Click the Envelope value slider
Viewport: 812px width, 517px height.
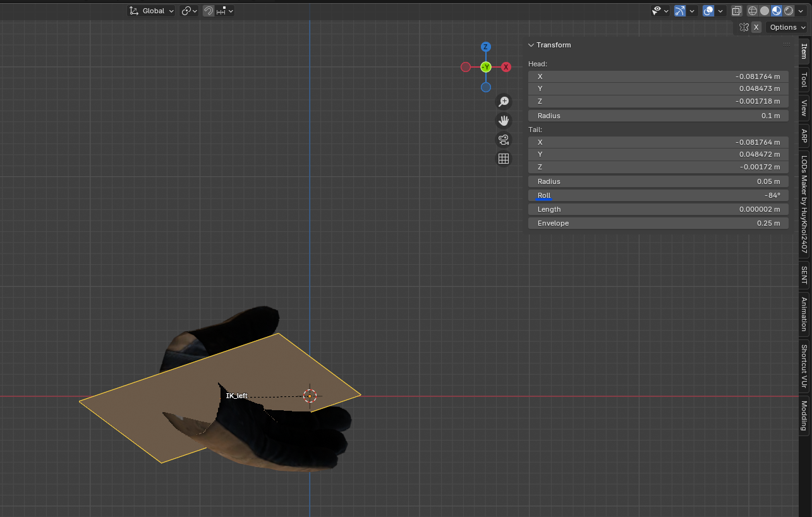(658, 223)
